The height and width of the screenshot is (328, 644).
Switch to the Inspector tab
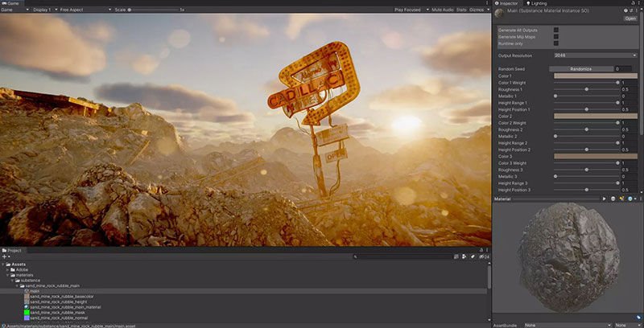pos(506,3)
